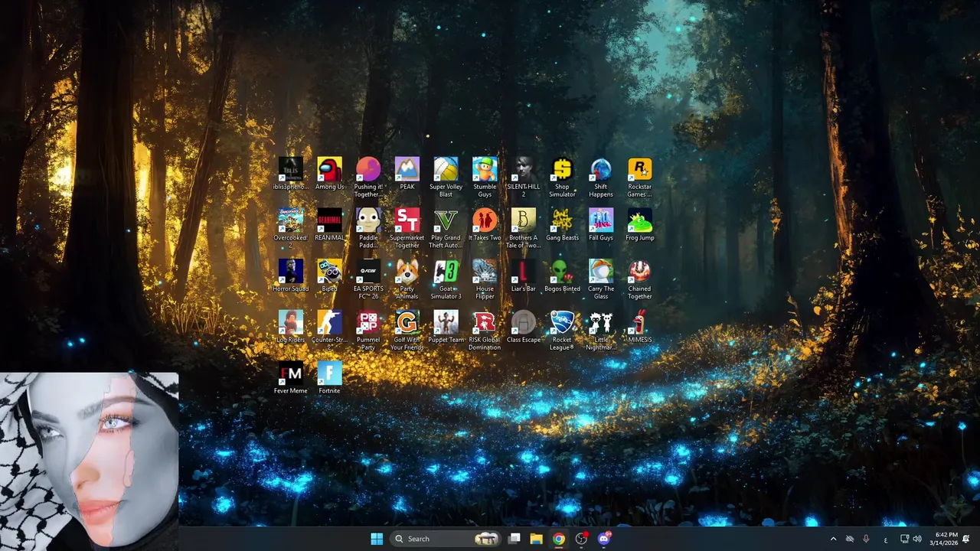This screenshot has height=551, width=980.
Task: Open the Class Escape icon
Action: coord(524,328)
